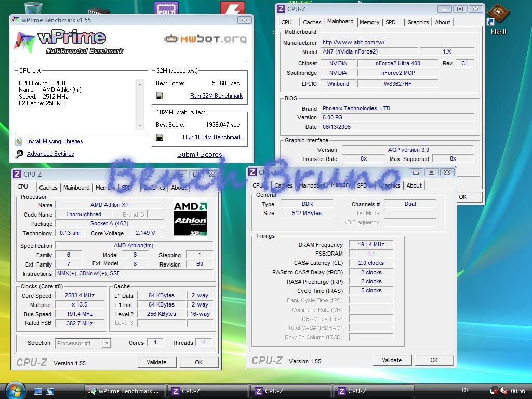Click the network tray icon
This screenshot has width=532, height=399.
494,391
